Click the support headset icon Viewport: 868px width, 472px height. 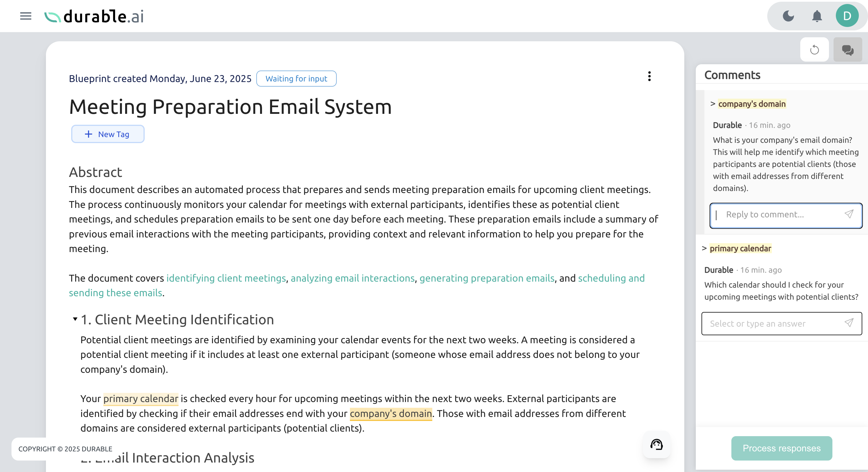pyautogui.click(x=656, y=445)
